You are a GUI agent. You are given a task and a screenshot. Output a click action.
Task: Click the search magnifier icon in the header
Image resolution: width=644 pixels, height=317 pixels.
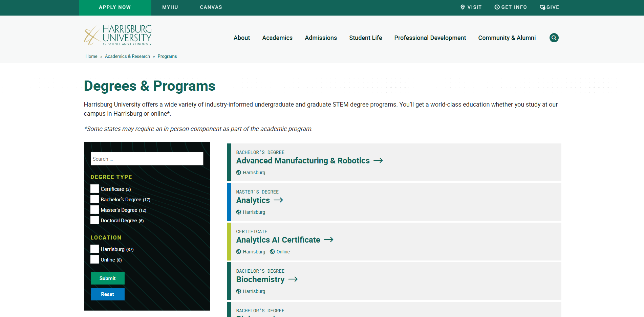click(554, 38)
